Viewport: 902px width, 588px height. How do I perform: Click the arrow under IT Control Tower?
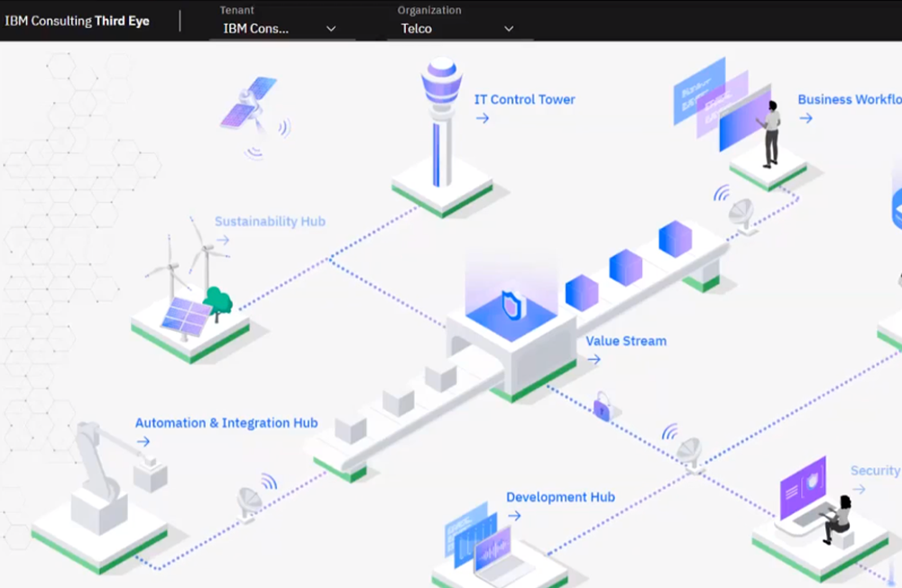[482, 118]
